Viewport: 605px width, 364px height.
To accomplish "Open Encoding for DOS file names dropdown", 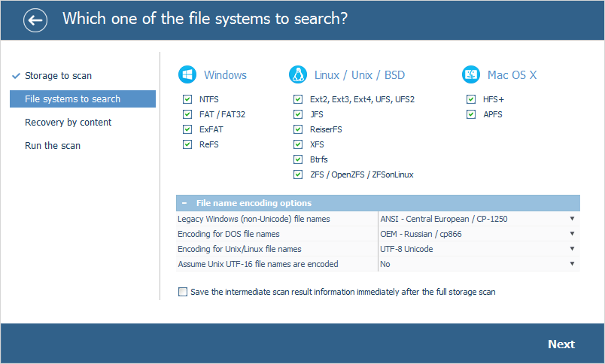I will (x=572, y=234).
